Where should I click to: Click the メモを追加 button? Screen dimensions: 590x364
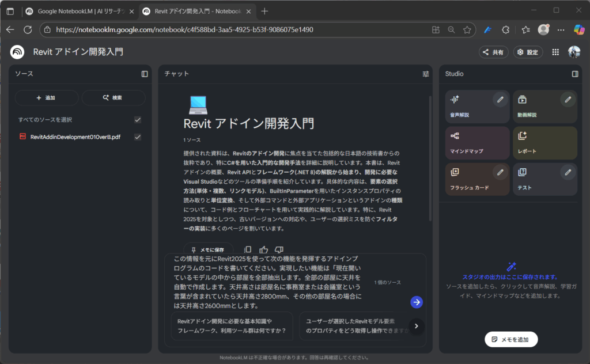point(511,340)
